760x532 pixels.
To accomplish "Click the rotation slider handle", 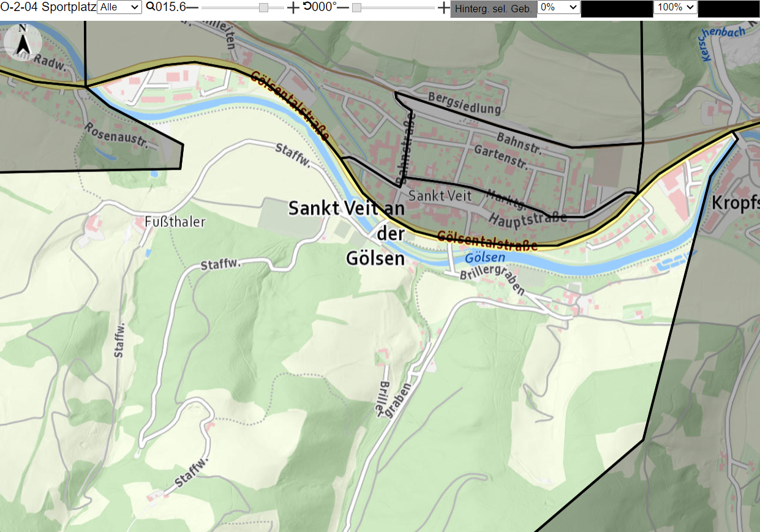I will 356,7.
